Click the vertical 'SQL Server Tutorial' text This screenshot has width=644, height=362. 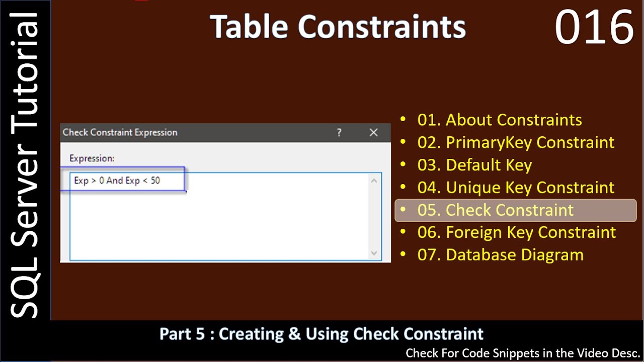pos(25,165)
